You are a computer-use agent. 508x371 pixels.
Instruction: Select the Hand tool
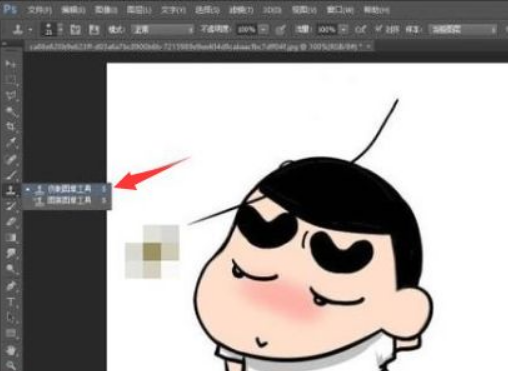click(10, 350)
